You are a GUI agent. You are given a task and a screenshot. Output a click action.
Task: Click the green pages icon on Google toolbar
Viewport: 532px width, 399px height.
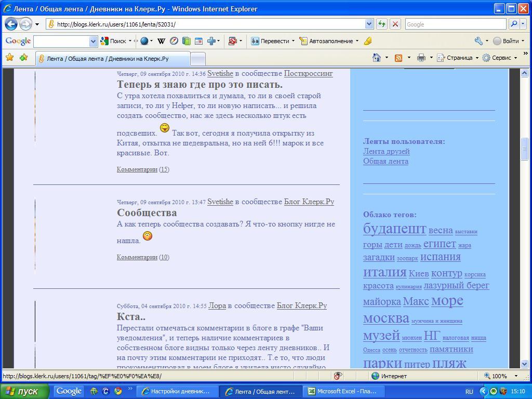coord(187,41)
